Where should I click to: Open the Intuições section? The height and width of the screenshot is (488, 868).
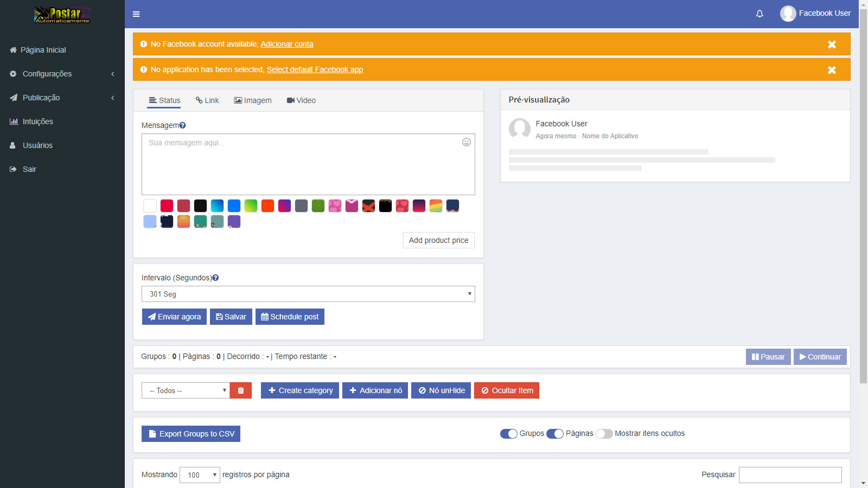[37, 121]
